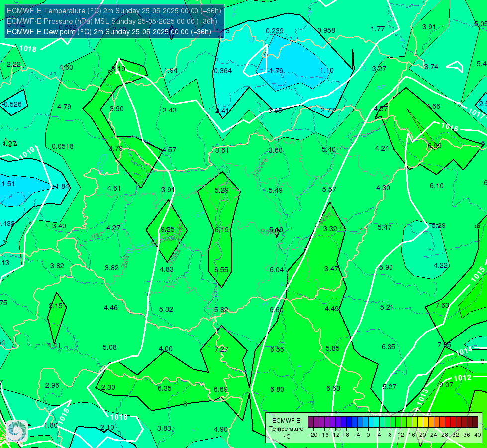Click the 6.99 value
The image size is (487, 448).
(434, 146)
